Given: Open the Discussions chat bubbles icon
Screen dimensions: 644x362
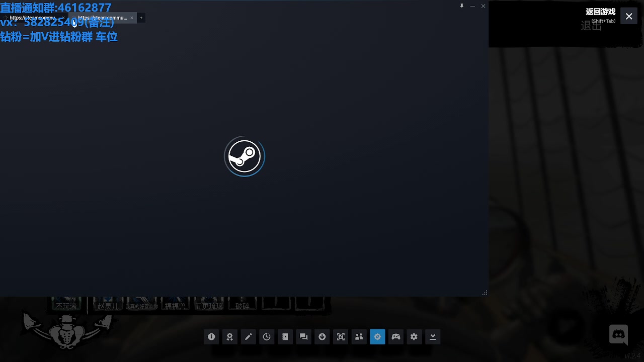Looking at the screenshot, I should coord(303,337).
